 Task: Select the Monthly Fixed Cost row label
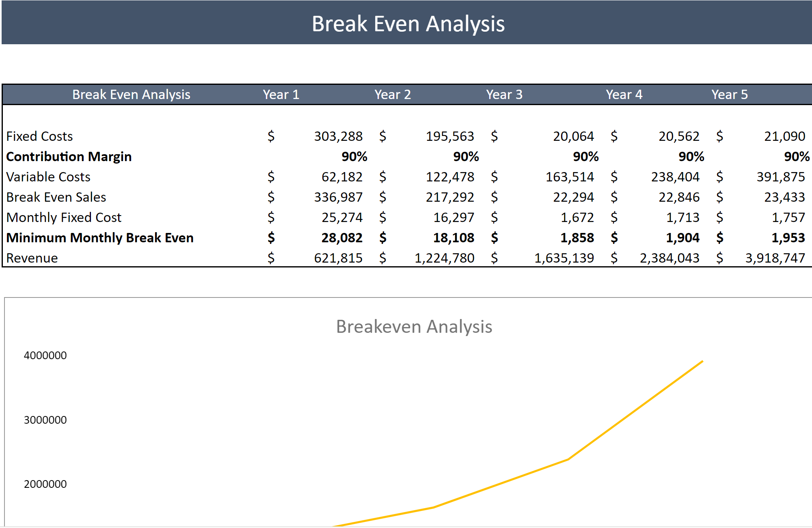64,217
